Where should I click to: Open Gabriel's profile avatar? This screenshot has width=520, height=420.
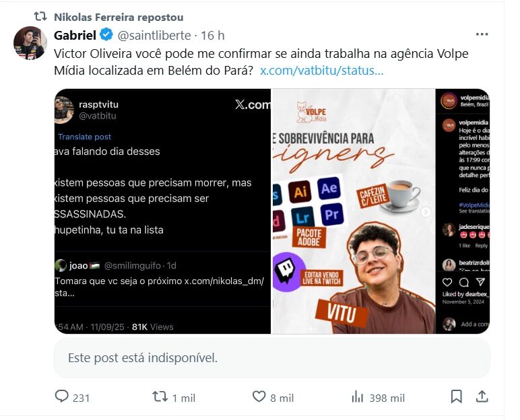30,43
